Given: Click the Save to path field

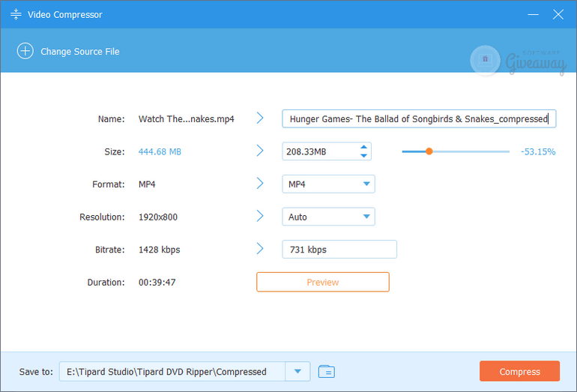Looking at the screenshot, I should (172, 371).
